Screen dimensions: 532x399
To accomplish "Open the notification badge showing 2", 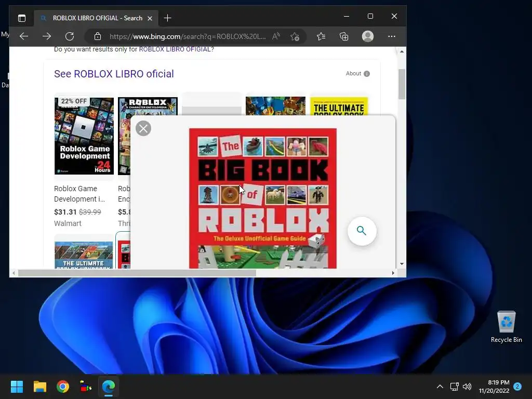I will point(517,387).
